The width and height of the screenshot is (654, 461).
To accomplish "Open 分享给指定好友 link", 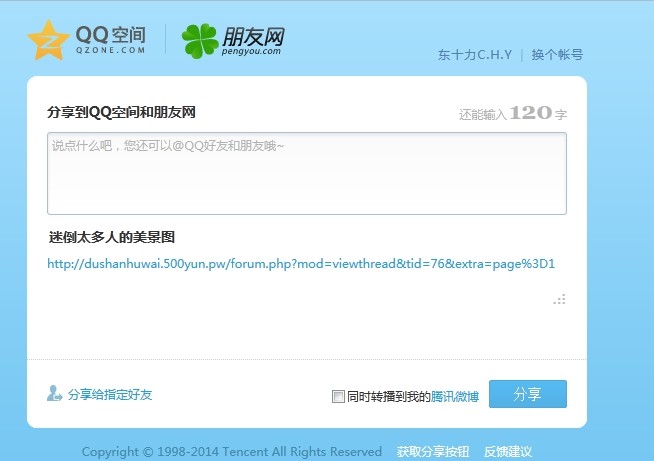I will point(110,394).
